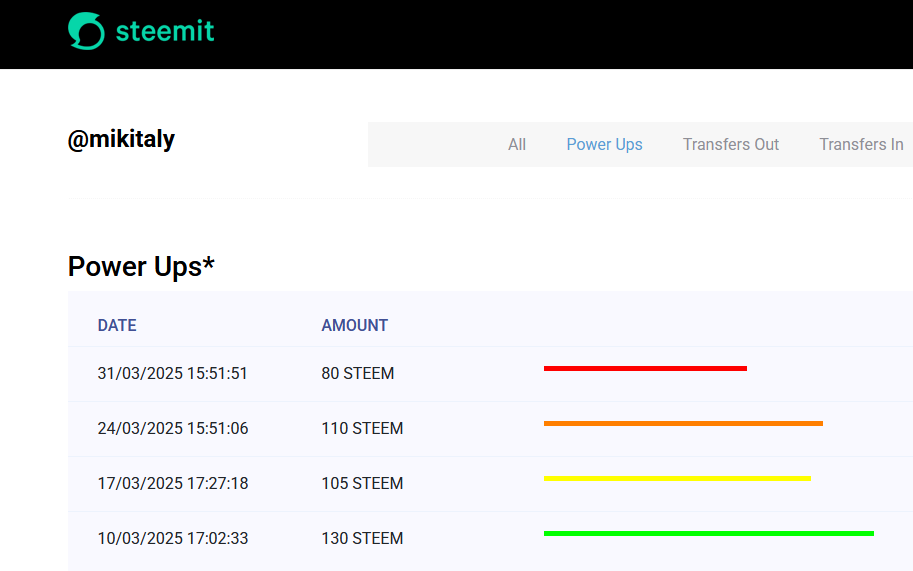Click the Power Ups* section heading
Viewport: 913px width, 571px height.
pos(141,267)
